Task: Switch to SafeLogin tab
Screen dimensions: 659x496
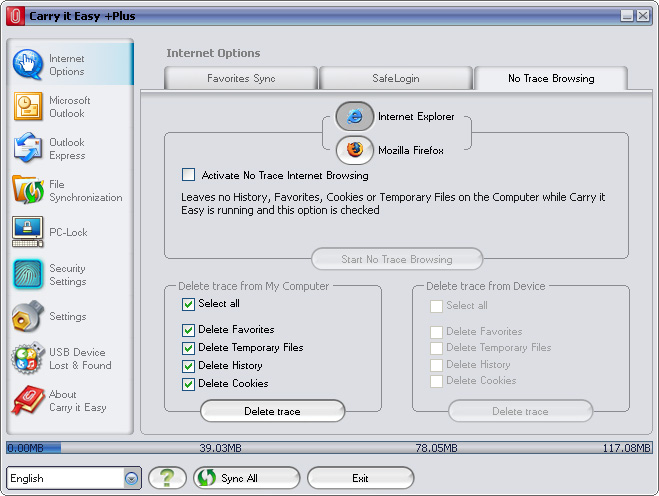Action: [x=395, y=78]
